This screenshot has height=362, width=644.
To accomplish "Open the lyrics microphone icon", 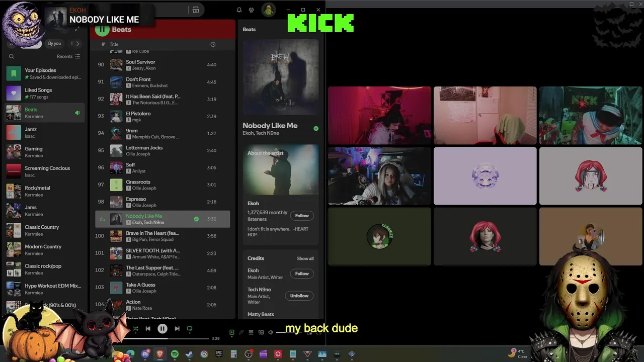I will coord(242,332).
